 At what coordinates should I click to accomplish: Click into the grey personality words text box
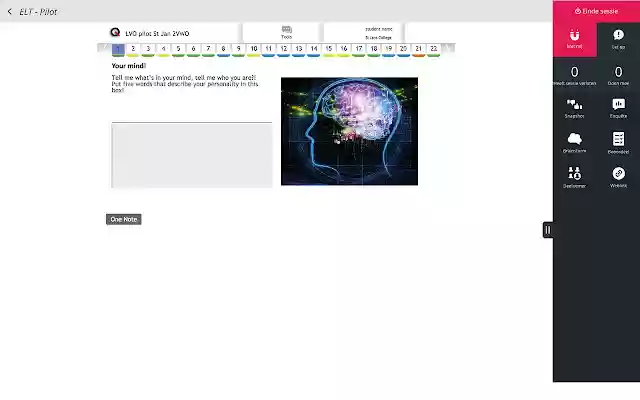point(192,155)
